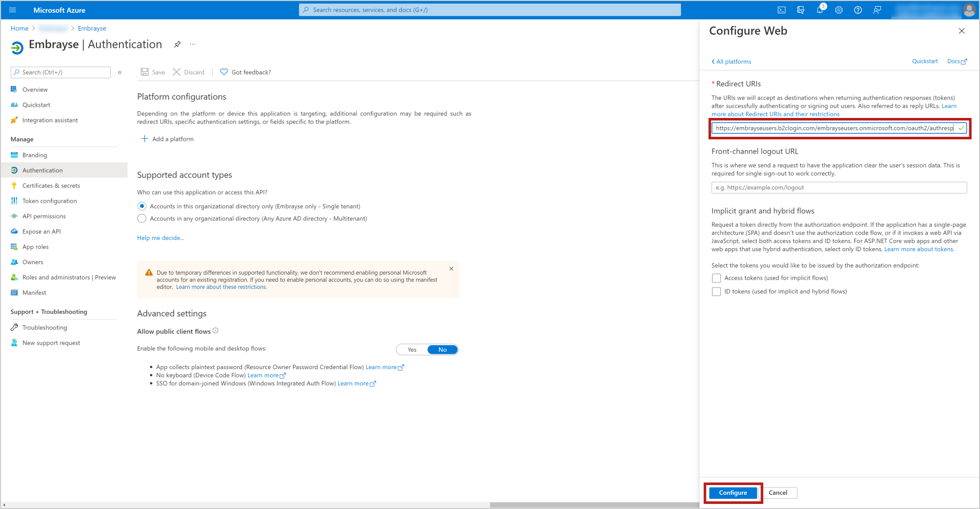Click Embrayse in the breadcrumb

pos(92,29)
